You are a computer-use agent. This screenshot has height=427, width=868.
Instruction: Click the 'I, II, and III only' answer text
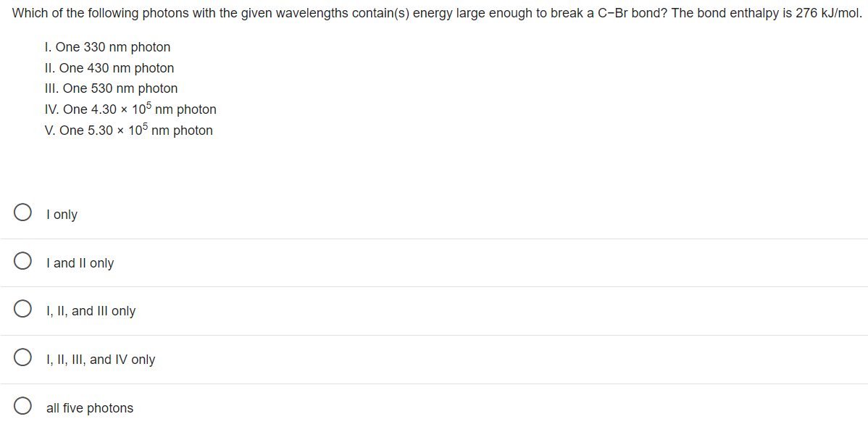pyautogui.click(x=90, y=310)
